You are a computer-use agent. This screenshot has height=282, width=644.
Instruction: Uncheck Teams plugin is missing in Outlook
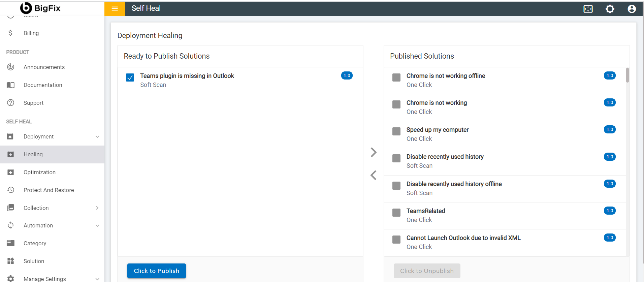point(130,77)
